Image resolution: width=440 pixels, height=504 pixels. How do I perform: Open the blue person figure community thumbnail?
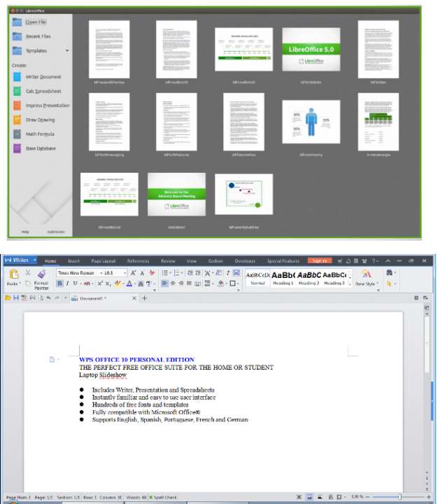click(311, 122)
